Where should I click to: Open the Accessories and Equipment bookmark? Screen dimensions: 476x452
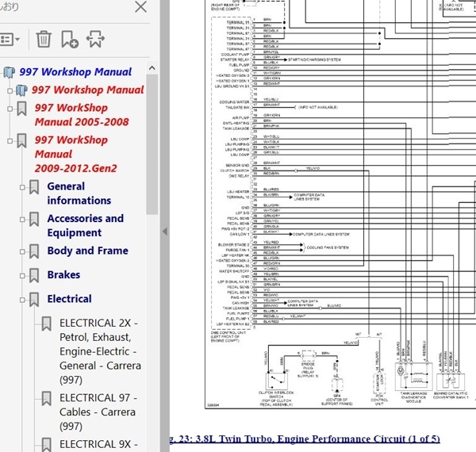click(86, 225)
